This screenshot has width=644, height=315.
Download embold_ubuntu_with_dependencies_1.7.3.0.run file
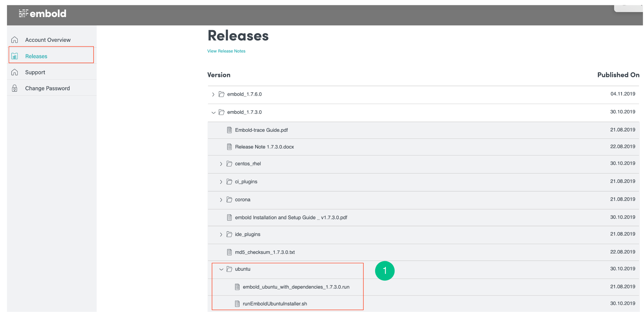pos(296,287)
